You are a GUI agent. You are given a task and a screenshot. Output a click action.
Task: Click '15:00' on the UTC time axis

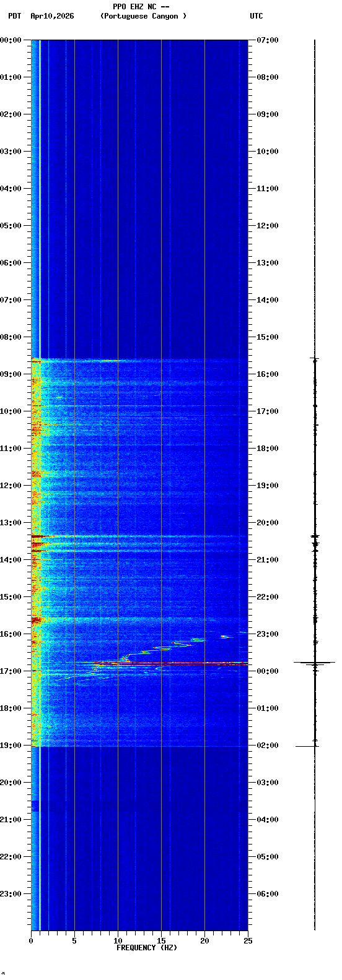(x=268, y=337)
